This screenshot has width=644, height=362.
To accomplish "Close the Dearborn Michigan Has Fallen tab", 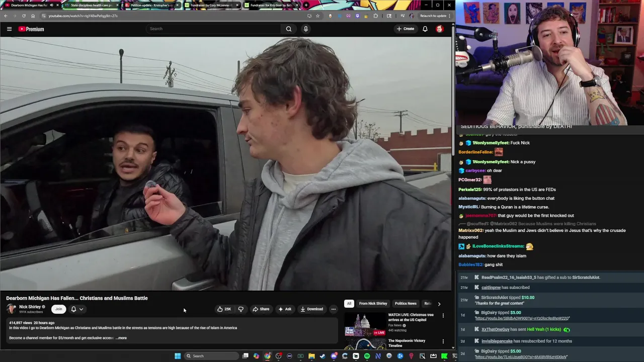I will (x=57, y=5).
